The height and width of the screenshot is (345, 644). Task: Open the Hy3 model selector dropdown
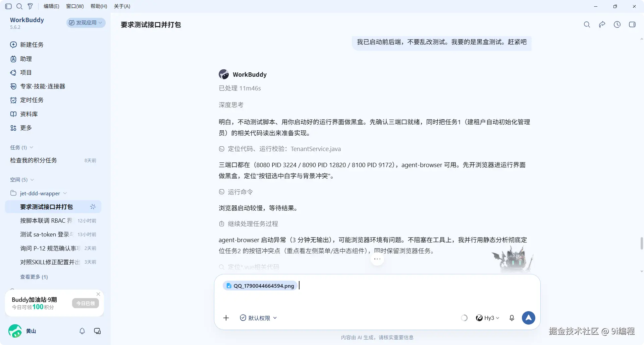(x=488, y=318)
